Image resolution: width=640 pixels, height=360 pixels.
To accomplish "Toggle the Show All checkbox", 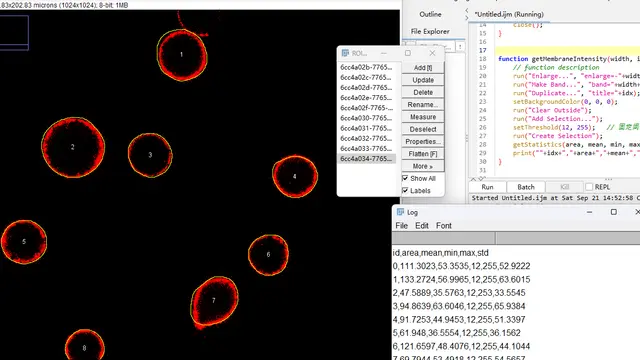I will (405, 178).
